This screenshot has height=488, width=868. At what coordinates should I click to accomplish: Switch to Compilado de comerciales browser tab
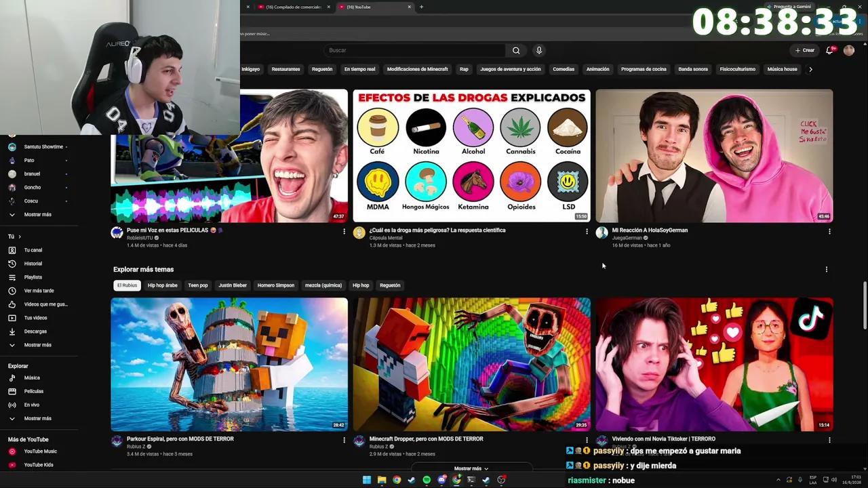tap(293, 7)
